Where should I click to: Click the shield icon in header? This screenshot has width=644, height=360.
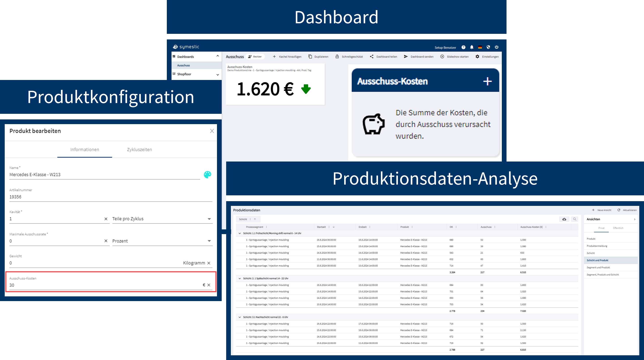tap(488, 47)
